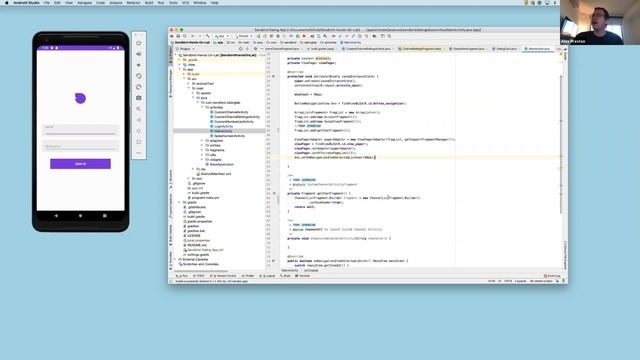Collapse the java folder
This screenshot has height=360, width=640.
point(193,98)
